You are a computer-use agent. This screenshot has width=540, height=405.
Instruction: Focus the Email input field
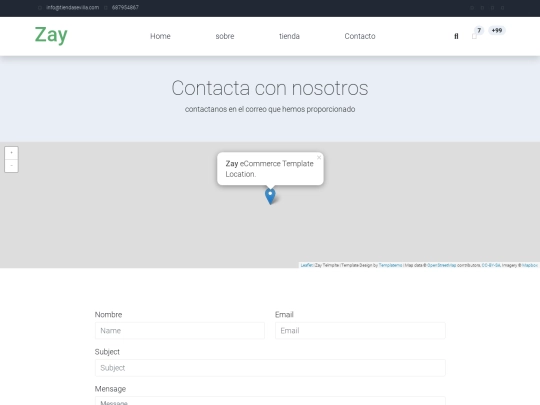360,331
